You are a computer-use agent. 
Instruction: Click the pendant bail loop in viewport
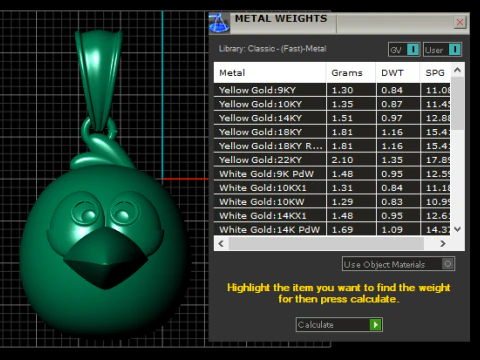pos(99,80)
